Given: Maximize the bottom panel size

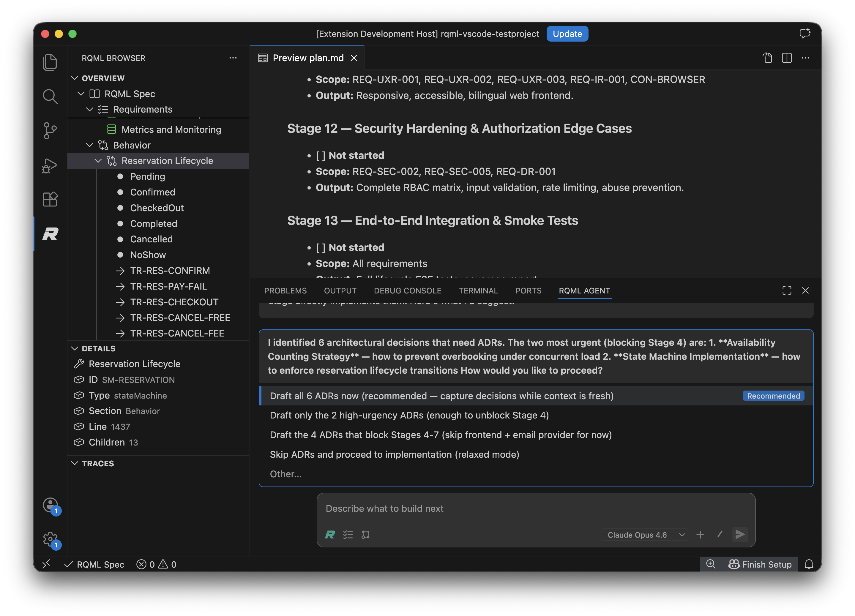Looking at the screenshot, I should click(786, 291).
